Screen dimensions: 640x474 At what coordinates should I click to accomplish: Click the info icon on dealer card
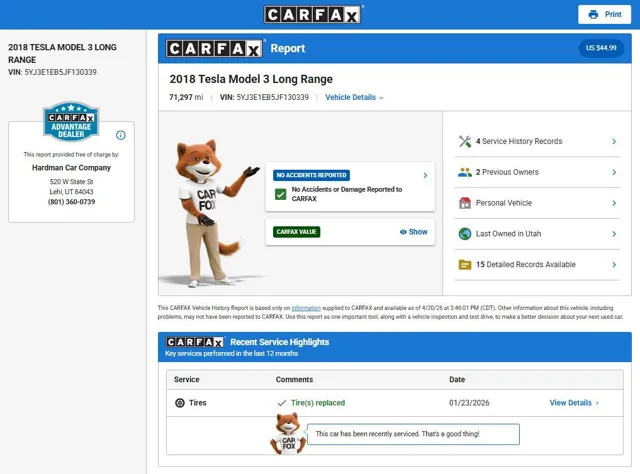tap(121, 135)
